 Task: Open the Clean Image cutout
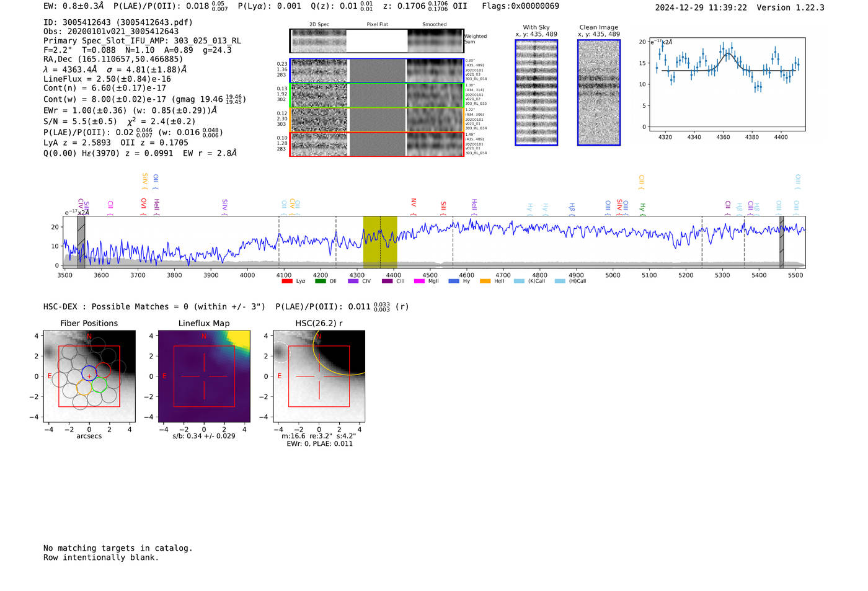[x=598, y=92]
